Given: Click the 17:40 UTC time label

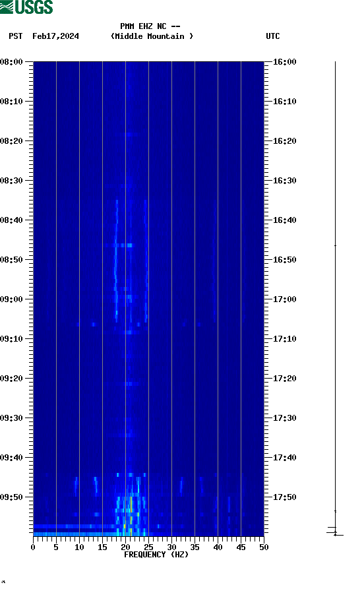Looking at the screenshot, I should (284, 458).
